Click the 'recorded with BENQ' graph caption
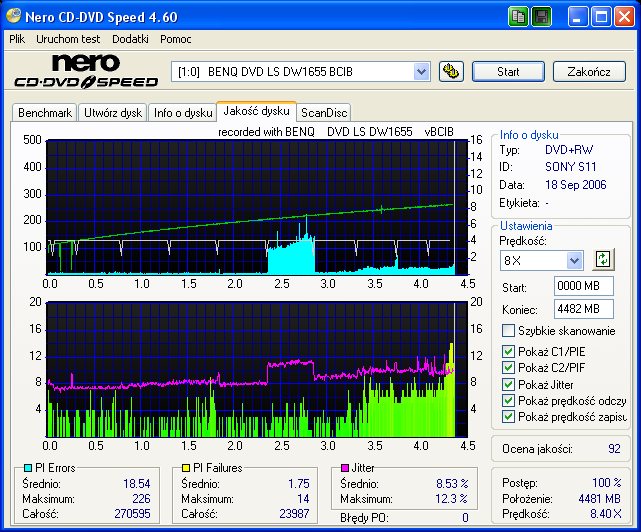641x532 pixels. click(336, 132)
